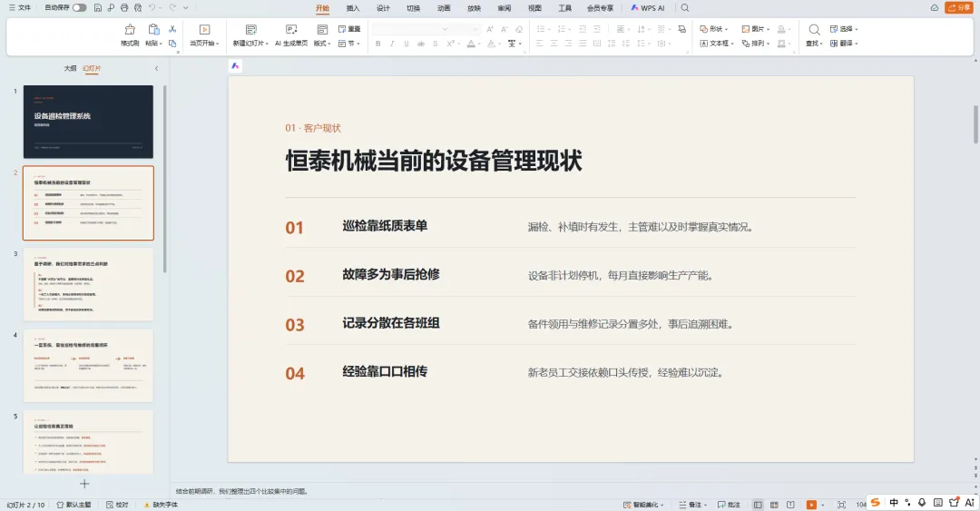Click the print icon in quick access toolbar
The height and width of the screenshot is (511, 980).
click(124, 7)
